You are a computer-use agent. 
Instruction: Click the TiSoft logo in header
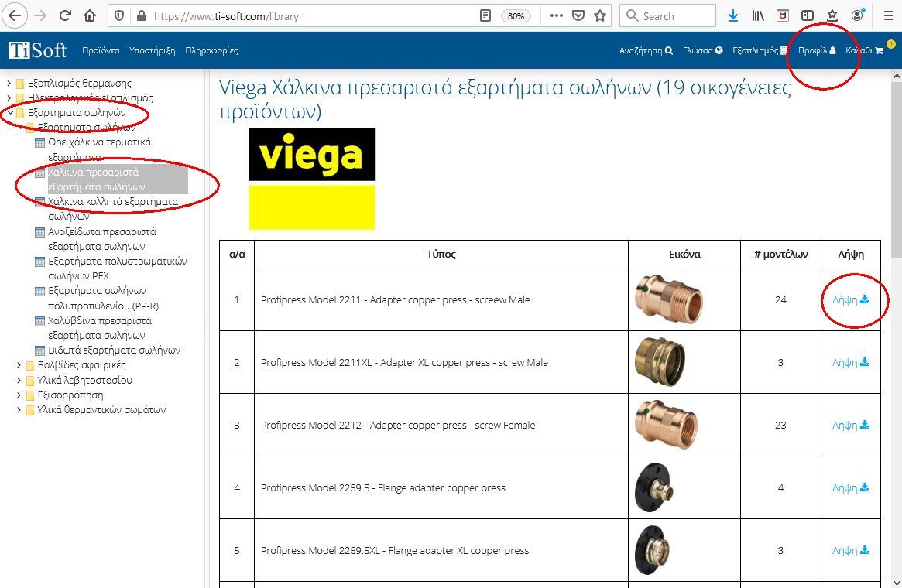click(37, 50)
